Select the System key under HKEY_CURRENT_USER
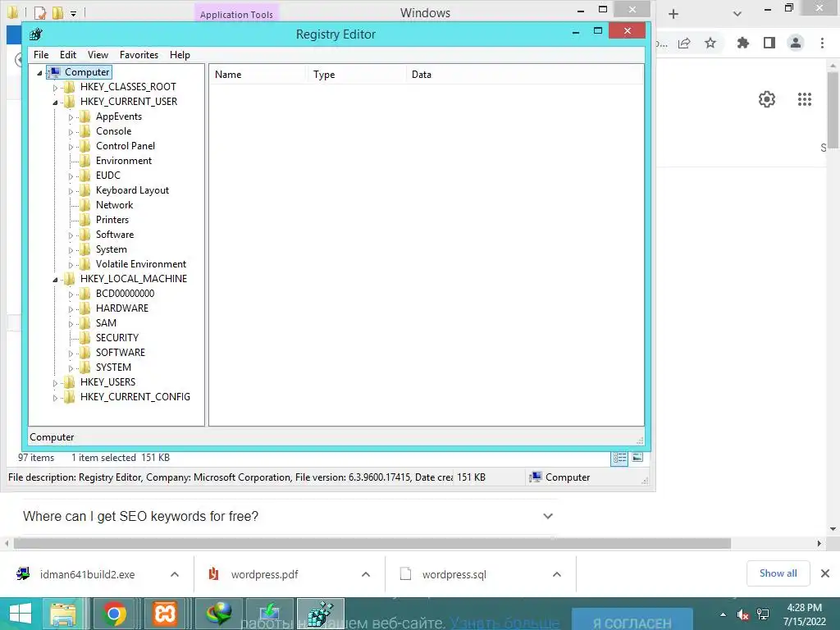This screenshot has height=630, width=840. (112, 249)
